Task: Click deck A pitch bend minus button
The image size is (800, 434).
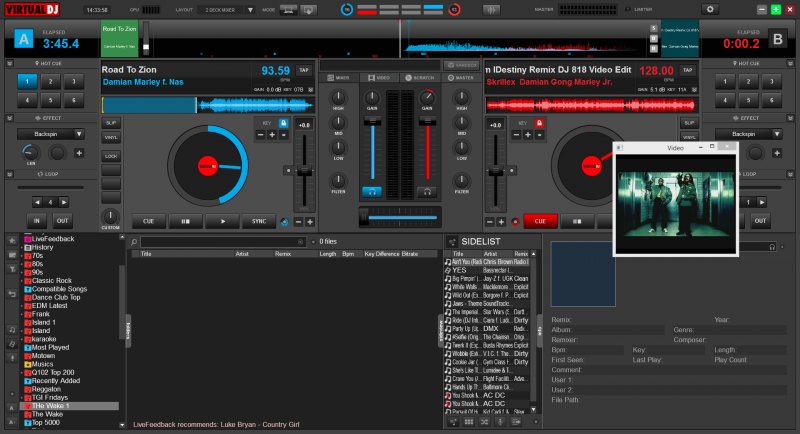Action: (x=298, y=221)
